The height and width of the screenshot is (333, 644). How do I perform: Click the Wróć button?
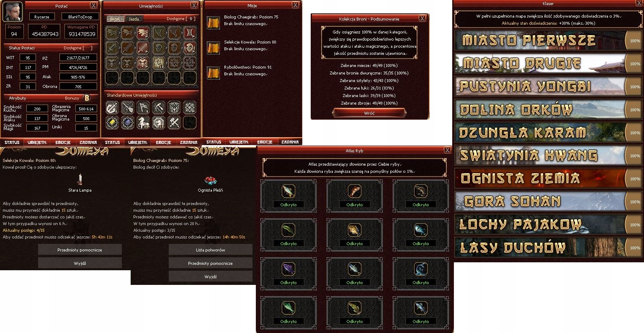[x=369, y=113]
